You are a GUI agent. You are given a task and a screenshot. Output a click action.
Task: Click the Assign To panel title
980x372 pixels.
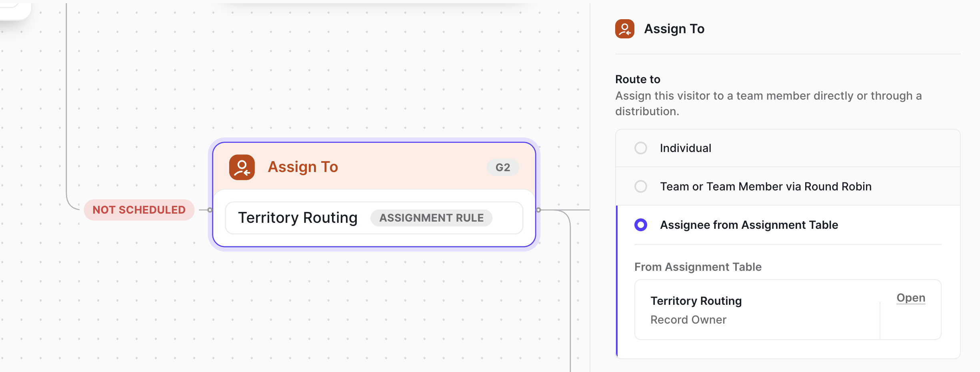[674, 29]
